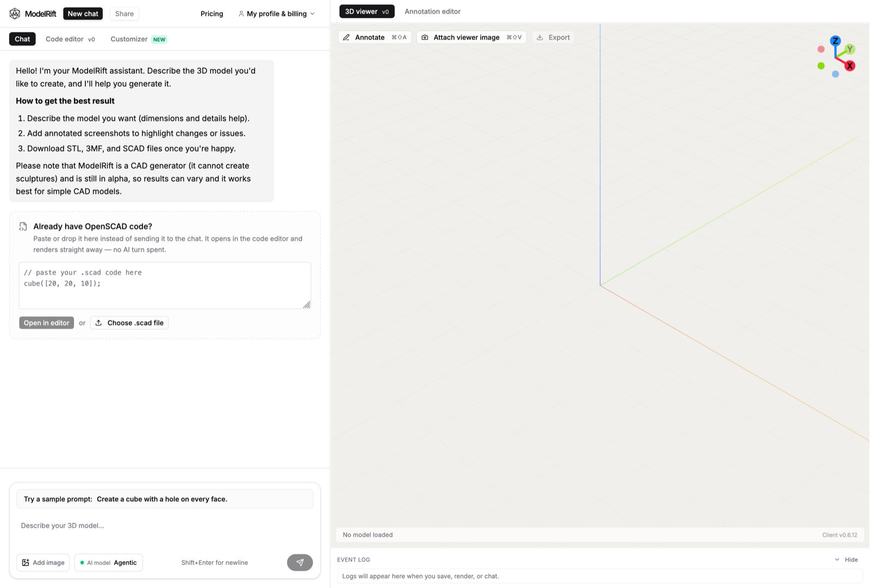Click upload icon in Choose .scad file
Screen dimensions: 870x588
pyautogui.click(x=98, y=323)
